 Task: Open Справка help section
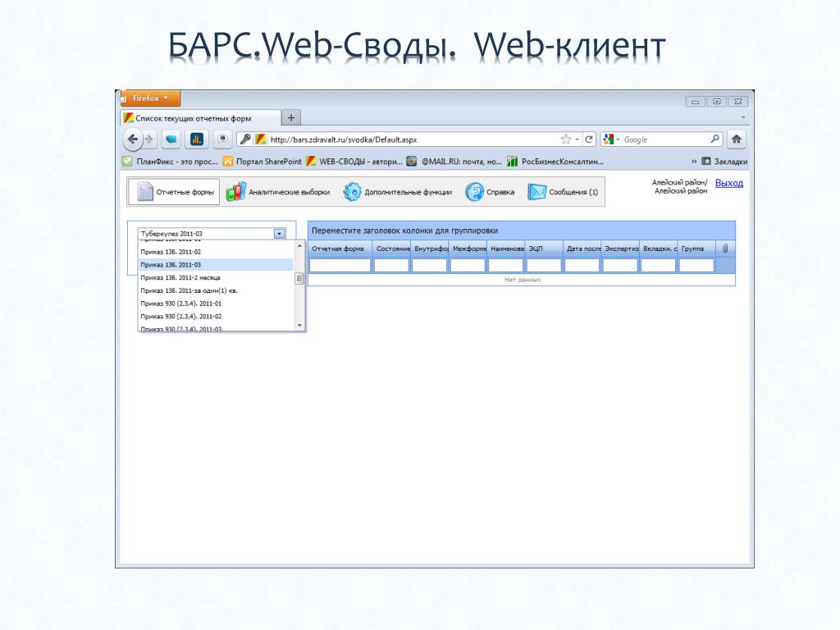click(490, 192)
